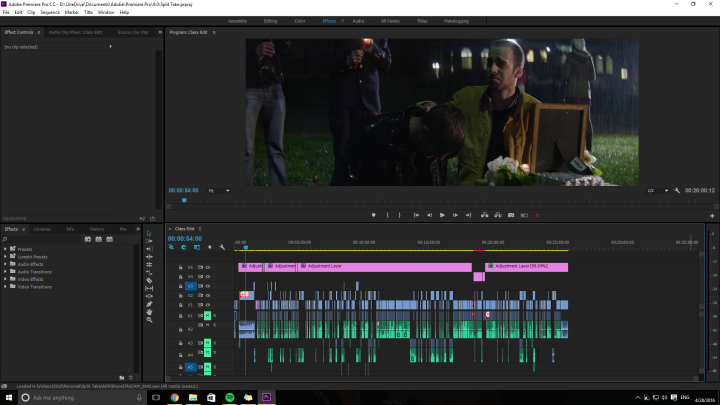Open the Sequence menu

click(x=50, y=12)
